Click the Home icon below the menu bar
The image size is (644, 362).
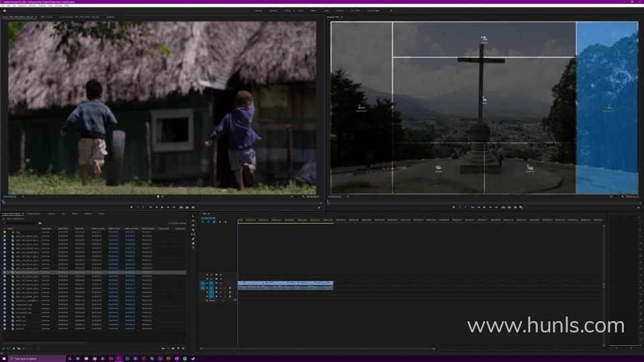coord(5,11)
